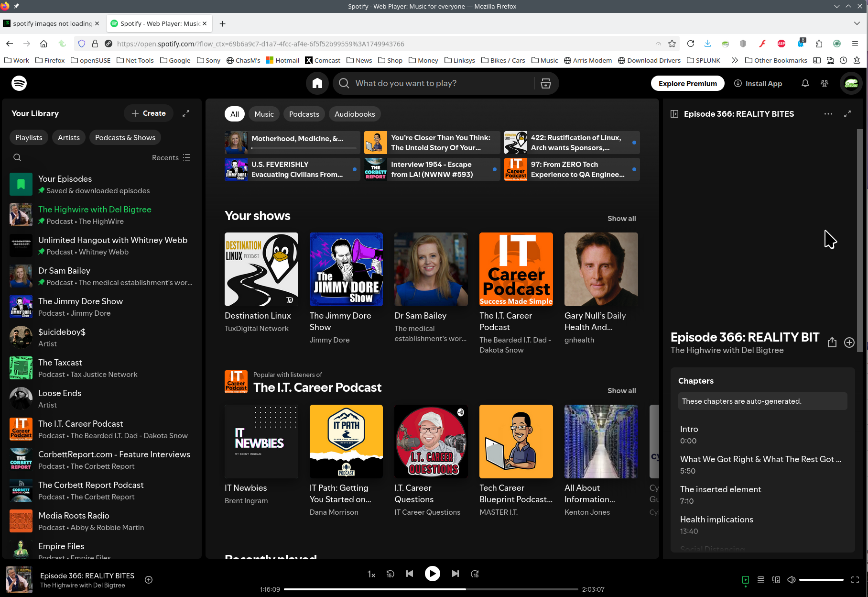Add playing episode to library in bottom bar
Viewport: 868px width, 597px height.
click(149, 580)
